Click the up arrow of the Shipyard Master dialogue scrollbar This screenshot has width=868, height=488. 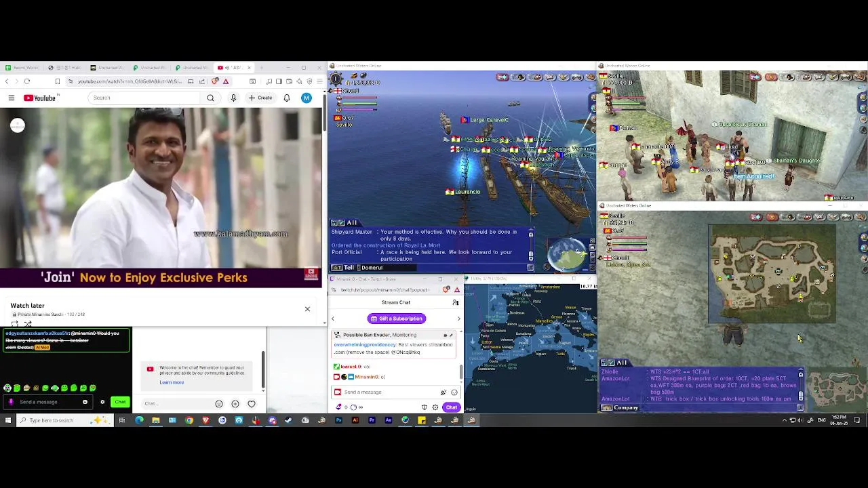click(x=531, y=235)
